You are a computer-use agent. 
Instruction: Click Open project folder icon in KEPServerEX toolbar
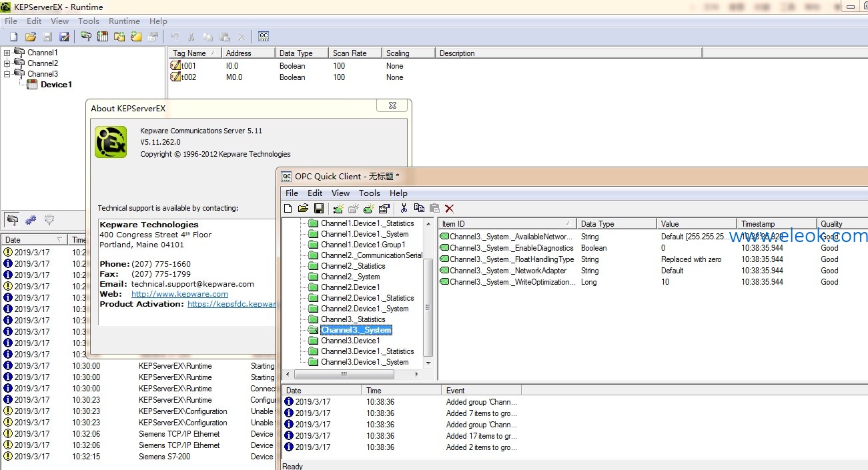pos(31,37)
